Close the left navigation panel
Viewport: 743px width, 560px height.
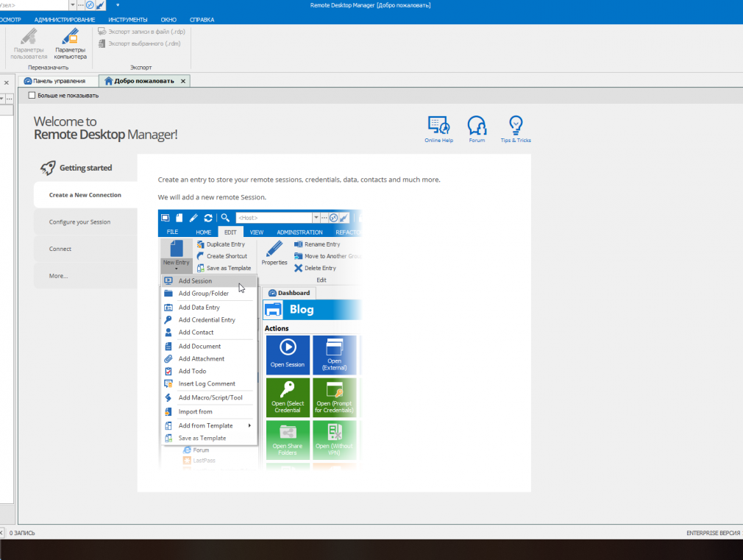click(7, 82)
